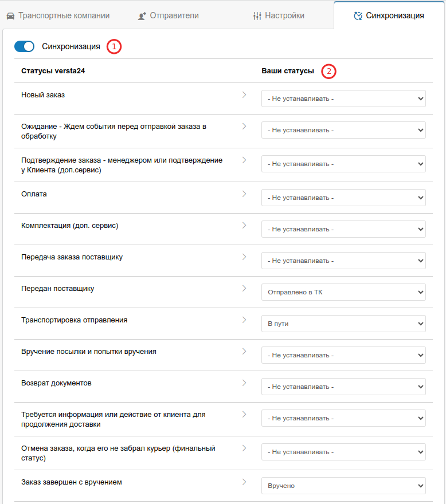Open the Отправлено в ТК dropdown
Viewport: 446px width, 504px height.
(343, 292)
